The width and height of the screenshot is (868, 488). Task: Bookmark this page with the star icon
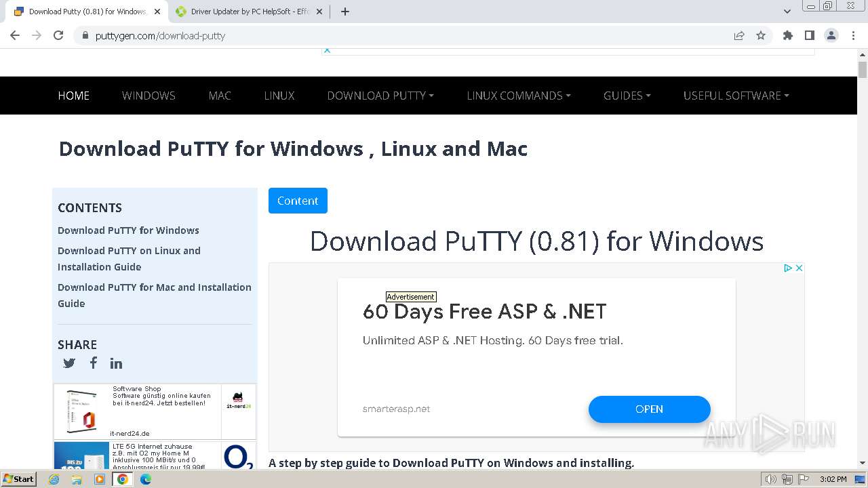point(761,35)
